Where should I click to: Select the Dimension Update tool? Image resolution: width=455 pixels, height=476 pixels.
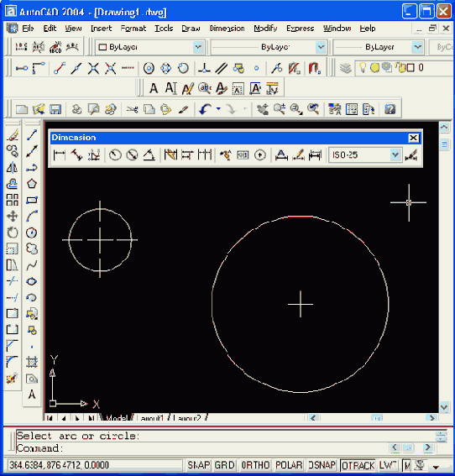click(315, 155)
